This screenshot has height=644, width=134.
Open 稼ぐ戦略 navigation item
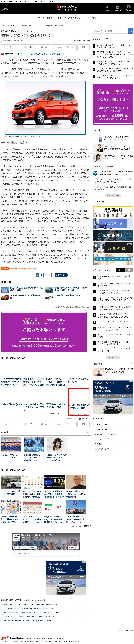(x=91, y=18)
